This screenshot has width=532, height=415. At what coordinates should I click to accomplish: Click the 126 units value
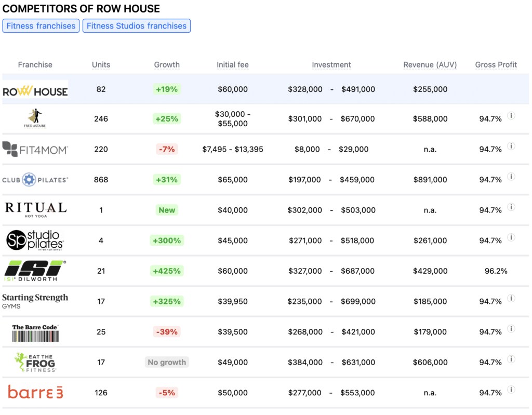point(101,393)
